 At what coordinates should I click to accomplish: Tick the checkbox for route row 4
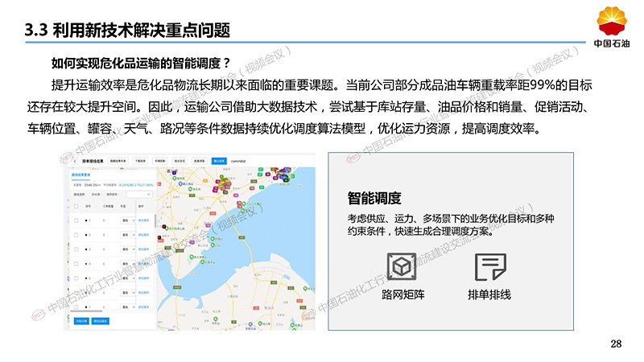coord(76,264)
